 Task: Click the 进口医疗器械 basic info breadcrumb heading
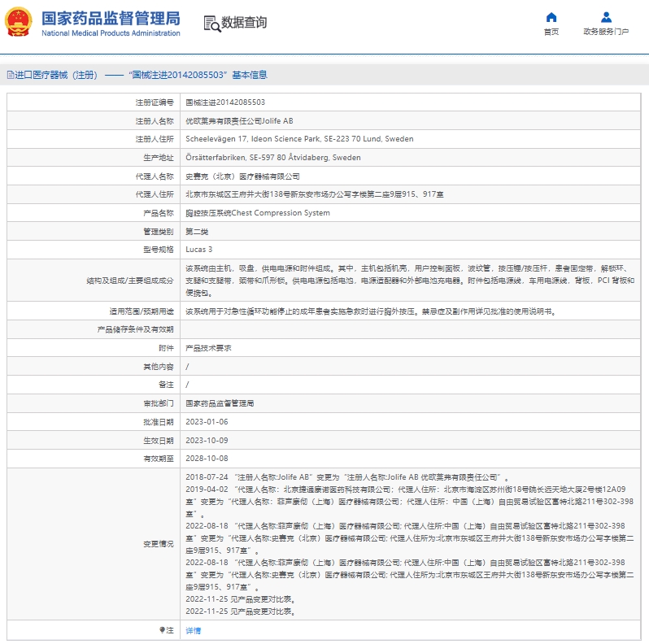pos(142,75)
